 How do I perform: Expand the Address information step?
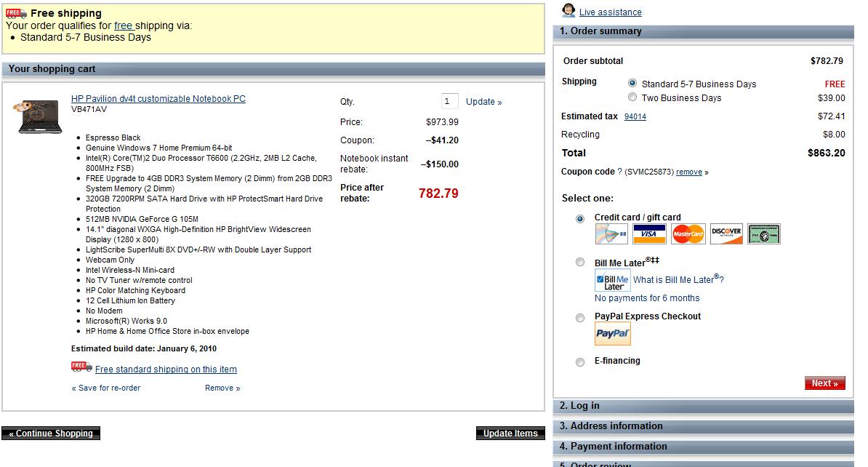[703, 426]
